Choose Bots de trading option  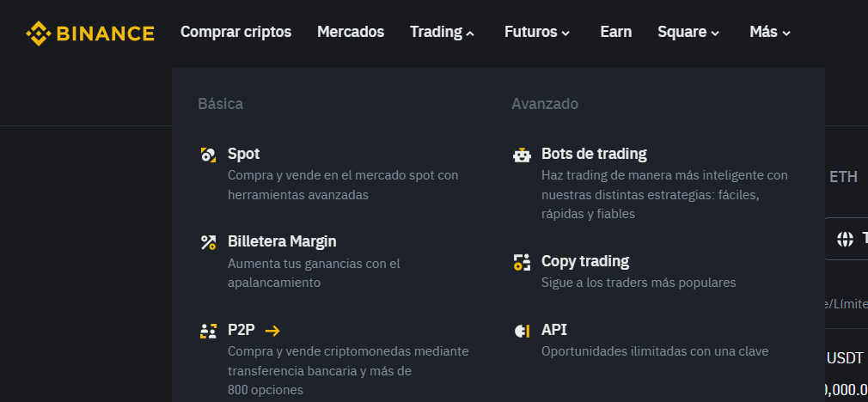pos(594,155)
